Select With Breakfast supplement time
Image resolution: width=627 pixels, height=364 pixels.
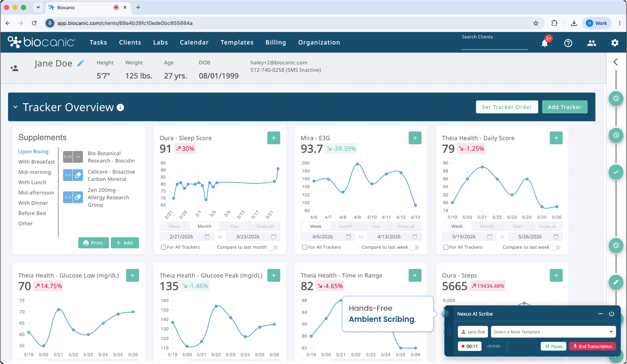36,162
